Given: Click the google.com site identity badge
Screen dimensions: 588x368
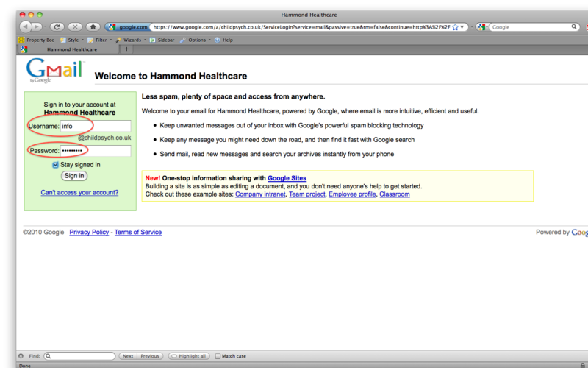Looking at the screenshot, I should pos(127,27).
